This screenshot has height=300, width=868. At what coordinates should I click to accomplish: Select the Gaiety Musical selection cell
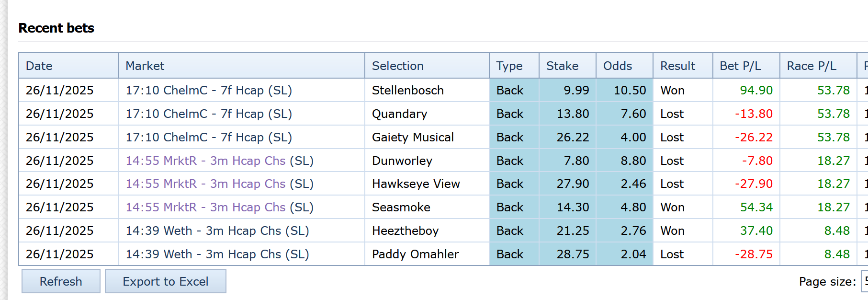tap(413, 137)
